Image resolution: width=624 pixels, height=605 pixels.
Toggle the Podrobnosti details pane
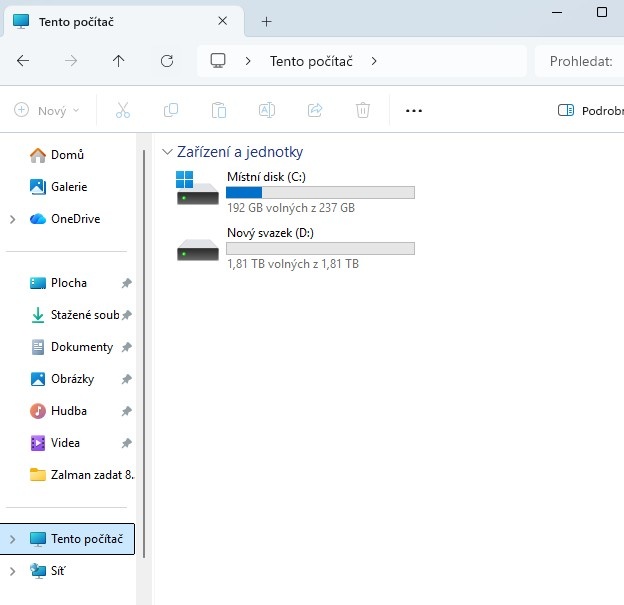(590, 110)
